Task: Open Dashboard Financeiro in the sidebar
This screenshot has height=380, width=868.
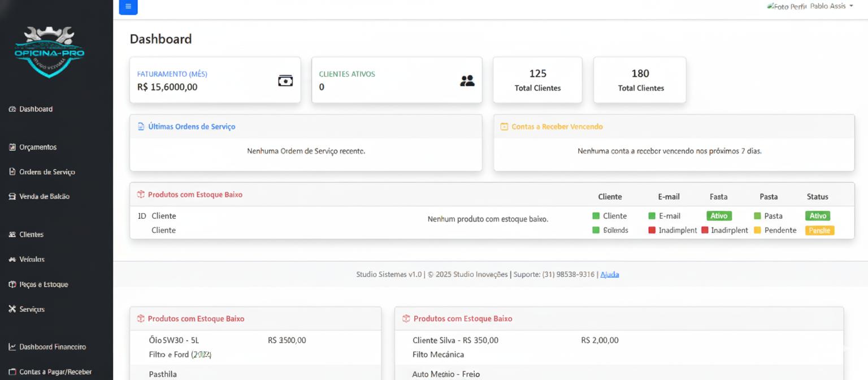Action: pos(47,347)
